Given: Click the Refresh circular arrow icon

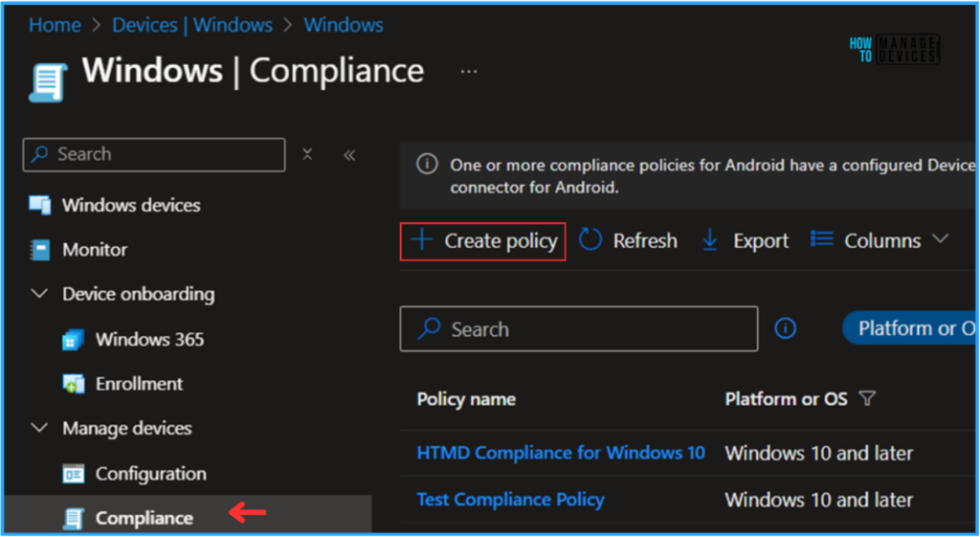Looking at the screenshot, I should (590, 239).
